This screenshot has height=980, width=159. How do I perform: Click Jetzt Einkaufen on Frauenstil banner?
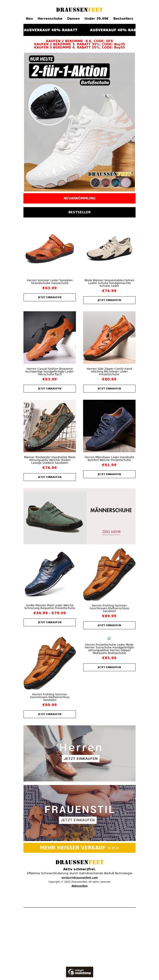pos(78,820)
